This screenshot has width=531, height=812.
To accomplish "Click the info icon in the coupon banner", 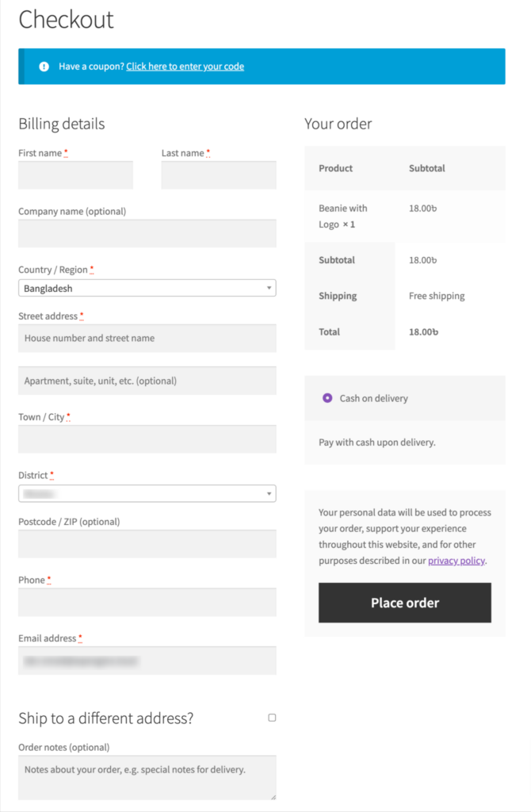I will [x=44, y=67].
